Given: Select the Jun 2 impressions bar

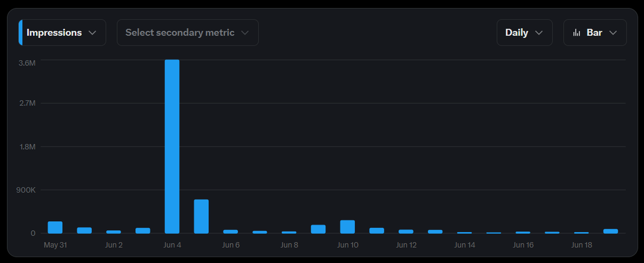Looking at the screenshot, I should pos(114,232).
